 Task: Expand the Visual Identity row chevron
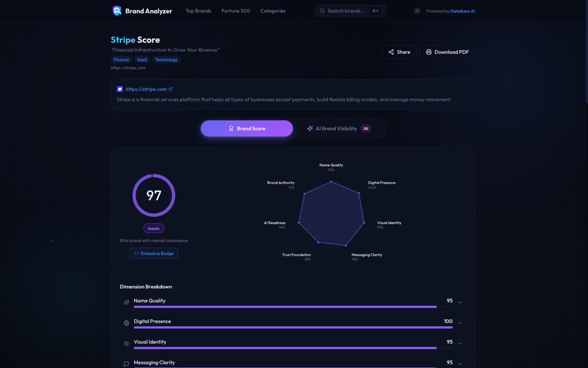459,344
